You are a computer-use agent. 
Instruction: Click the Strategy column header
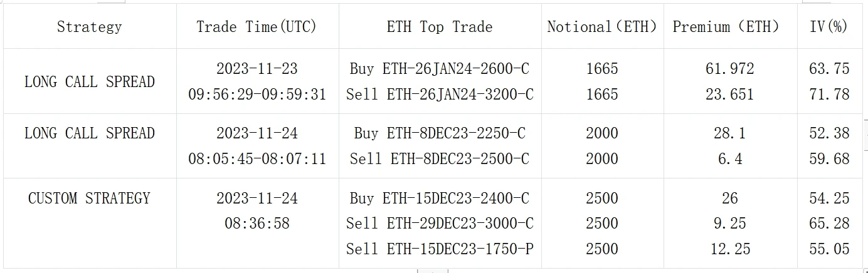point(89,27)
